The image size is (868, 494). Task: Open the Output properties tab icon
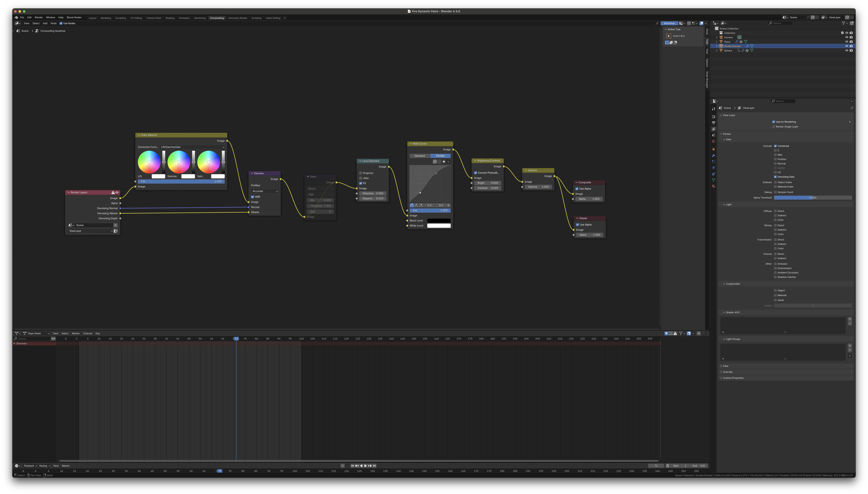click(713, 123)
